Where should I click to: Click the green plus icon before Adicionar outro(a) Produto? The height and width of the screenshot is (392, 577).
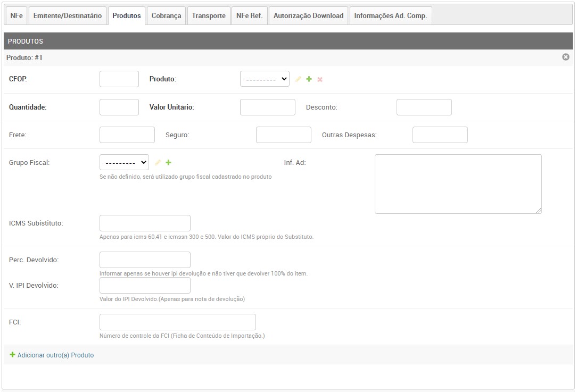(12, 355)
